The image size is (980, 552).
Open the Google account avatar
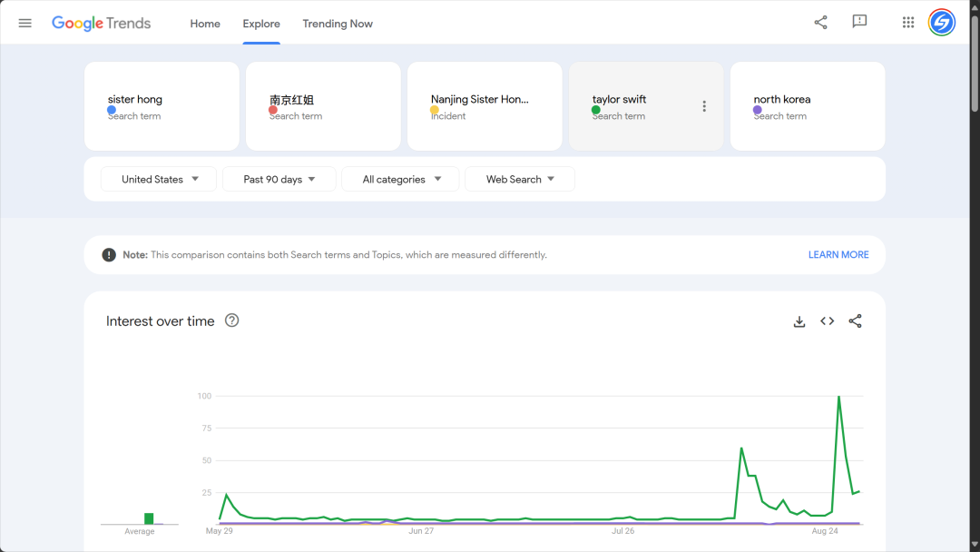tap(942, 23)
